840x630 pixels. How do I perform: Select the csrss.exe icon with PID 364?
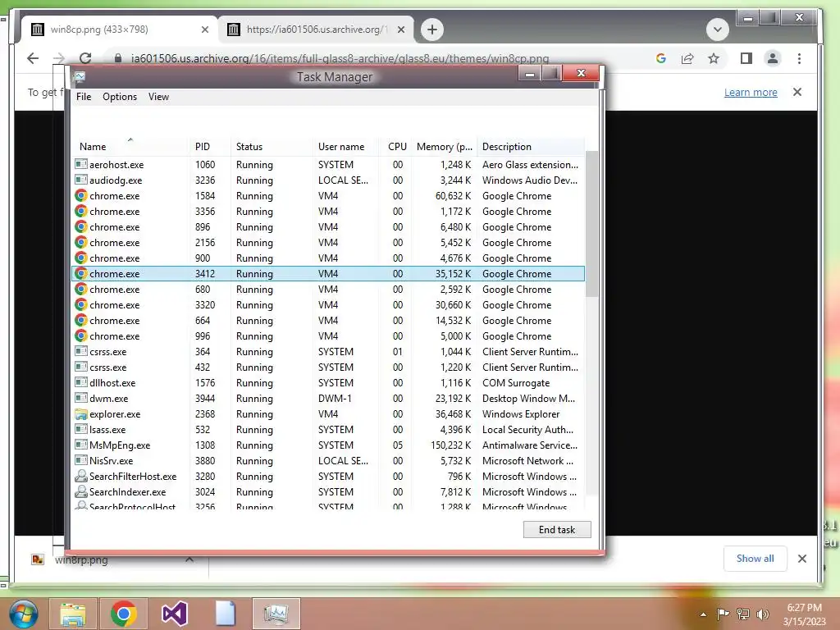[81, 351]
